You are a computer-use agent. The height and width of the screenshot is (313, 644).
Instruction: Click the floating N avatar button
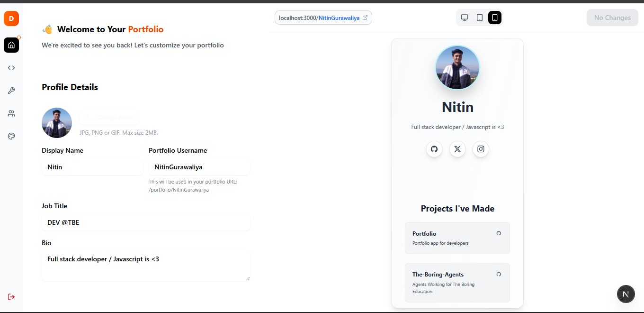click(626, 294)
